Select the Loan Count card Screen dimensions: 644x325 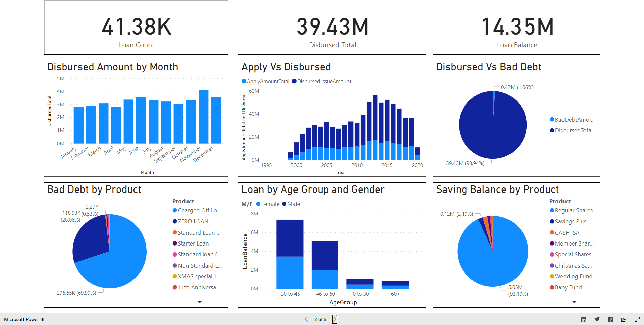(136, 28)
